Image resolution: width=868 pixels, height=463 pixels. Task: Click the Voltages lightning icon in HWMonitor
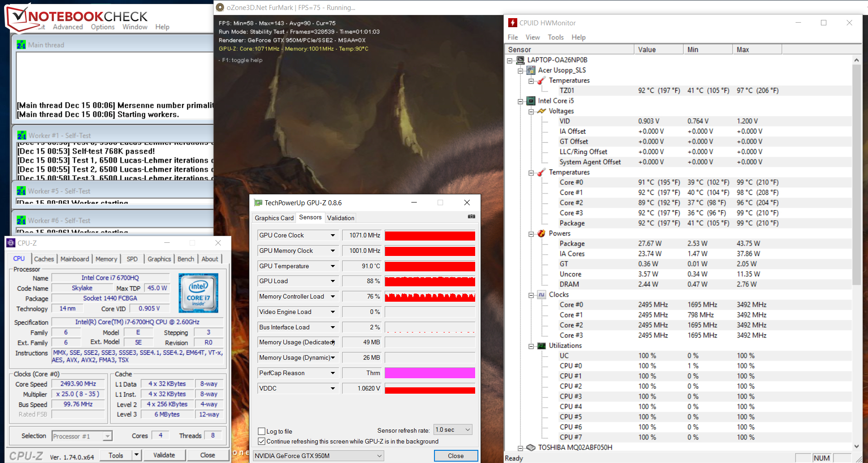tap(541, 111)
